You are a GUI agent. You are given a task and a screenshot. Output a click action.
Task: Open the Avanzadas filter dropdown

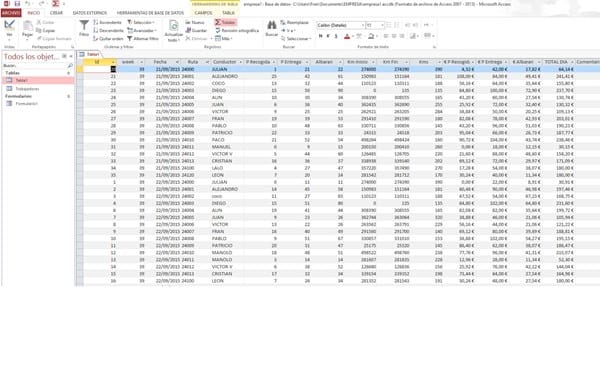point(142,31)
